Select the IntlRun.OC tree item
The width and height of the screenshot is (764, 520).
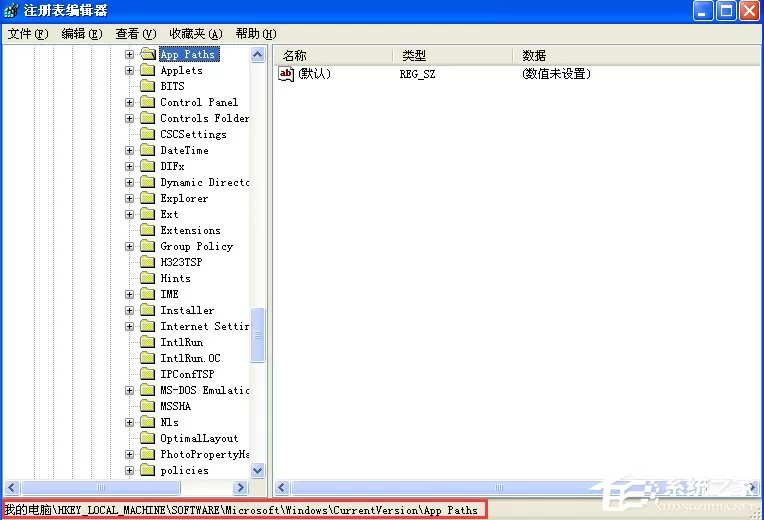tap(190, 358)
